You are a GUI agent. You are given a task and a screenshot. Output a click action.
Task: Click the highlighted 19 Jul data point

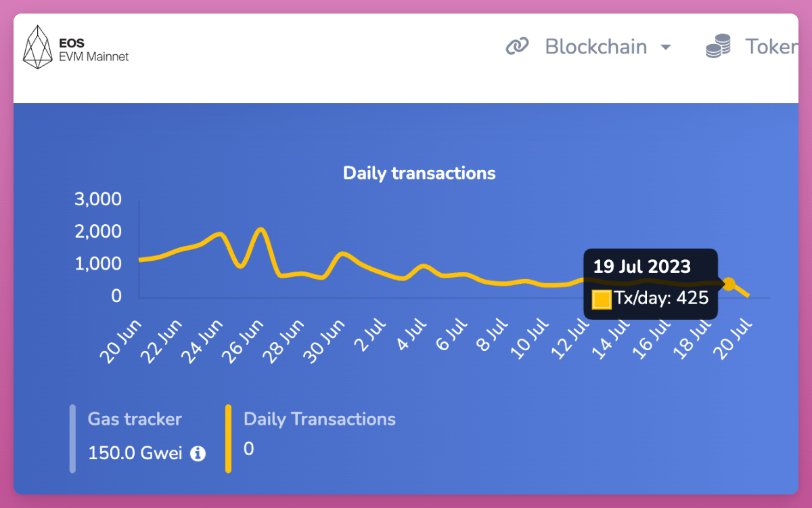pos(729,284)
